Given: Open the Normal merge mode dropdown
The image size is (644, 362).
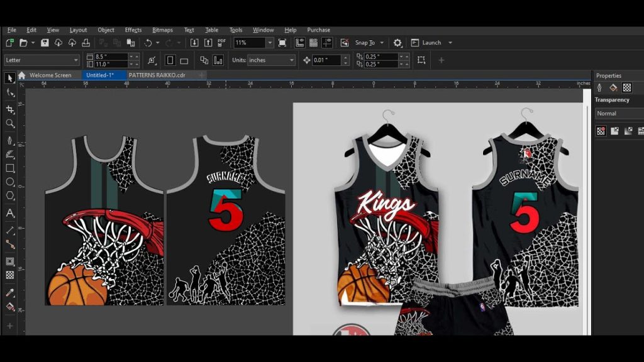Looking at the screenshot, I should [x=619, y=113].
